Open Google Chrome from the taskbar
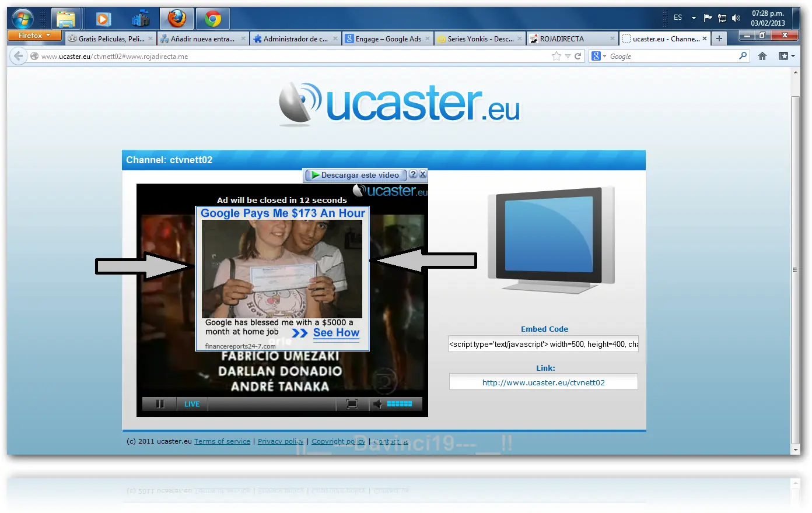The height and width of the screenshot is (513, 812). point(213,19)
